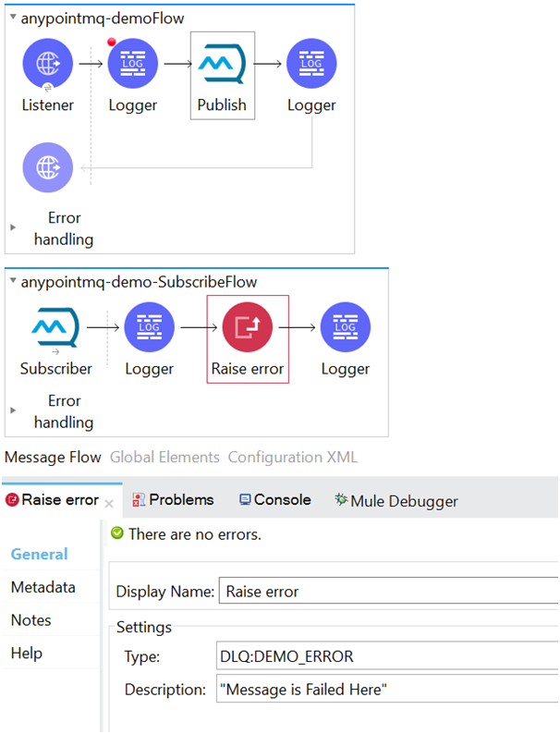560x734 pixels.
Task: Collapse the anypointmq-demoFlow flow
Action: tap(13, 18)
